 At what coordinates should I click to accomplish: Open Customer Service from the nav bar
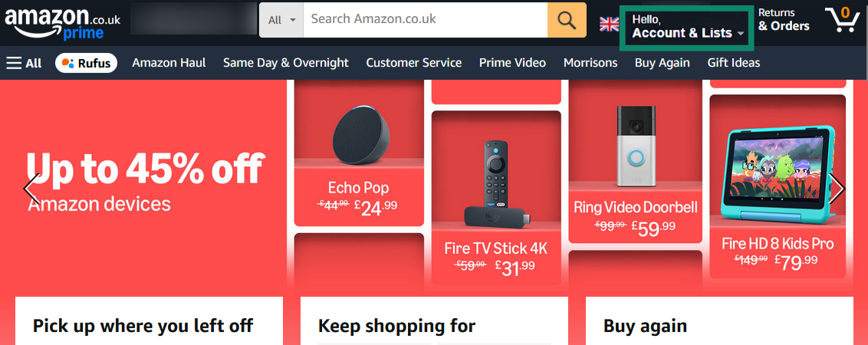pyautogui.click(x=413, y=63)
